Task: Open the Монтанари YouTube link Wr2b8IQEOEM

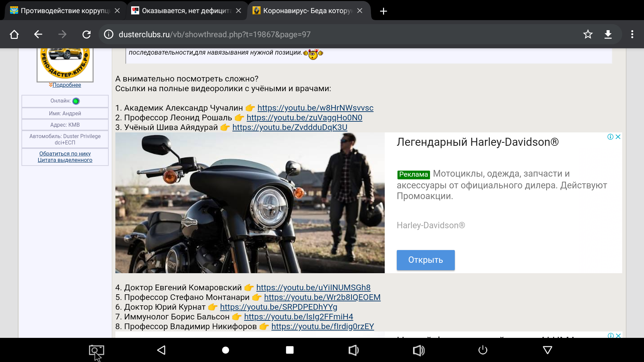Action: tap(322, 297)
